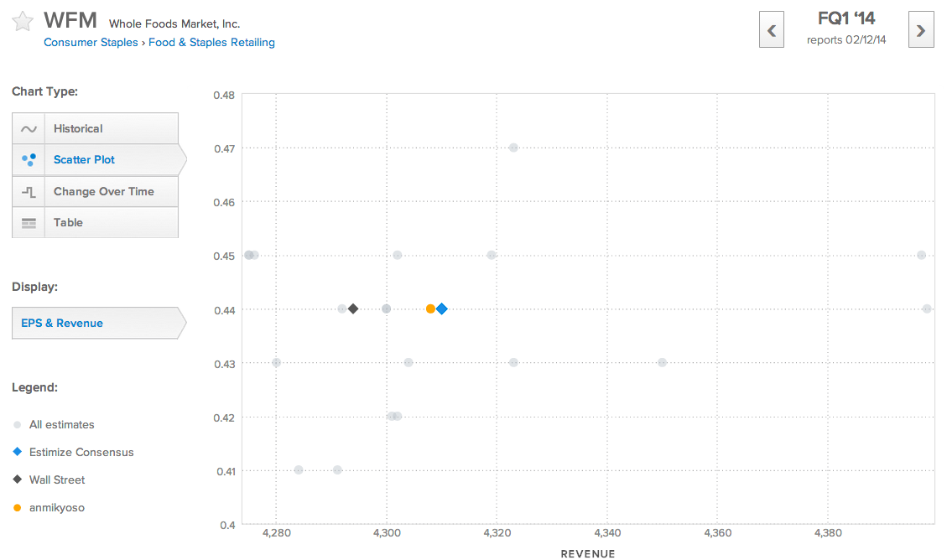Click the REVENUE axis title

(588, 554)
